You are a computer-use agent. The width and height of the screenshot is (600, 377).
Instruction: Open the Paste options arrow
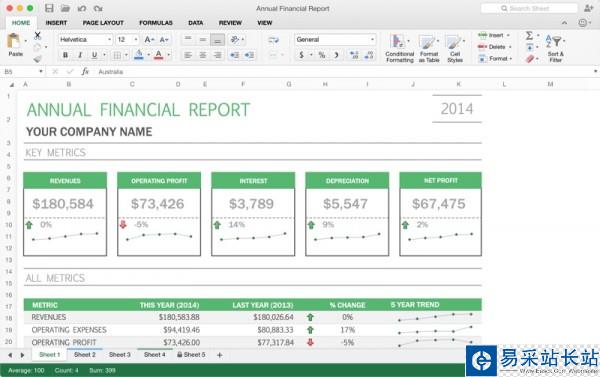pyautogui.click(x=26, y=41)
